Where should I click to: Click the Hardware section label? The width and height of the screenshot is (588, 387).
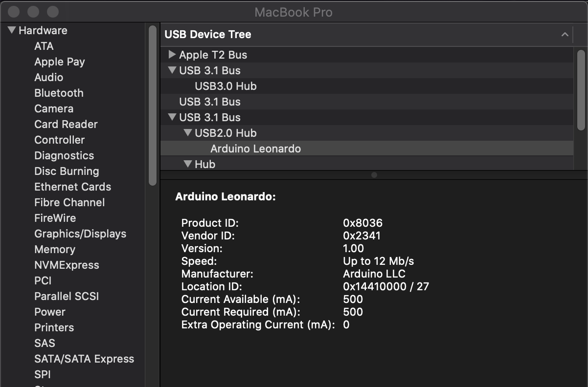click(x=43, y=30)
